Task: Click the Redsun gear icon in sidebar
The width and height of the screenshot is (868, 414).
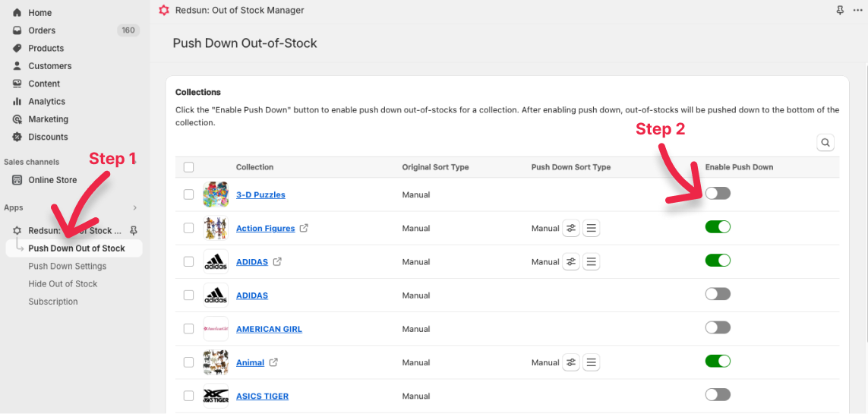Action: tap(17, 230)
